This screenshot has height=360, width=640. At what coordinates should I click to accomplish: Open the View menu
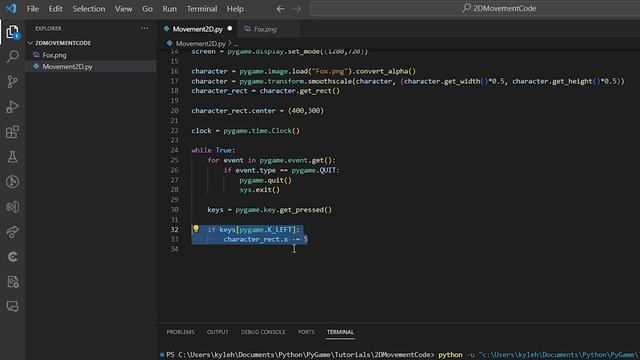[x=123, y=9]
